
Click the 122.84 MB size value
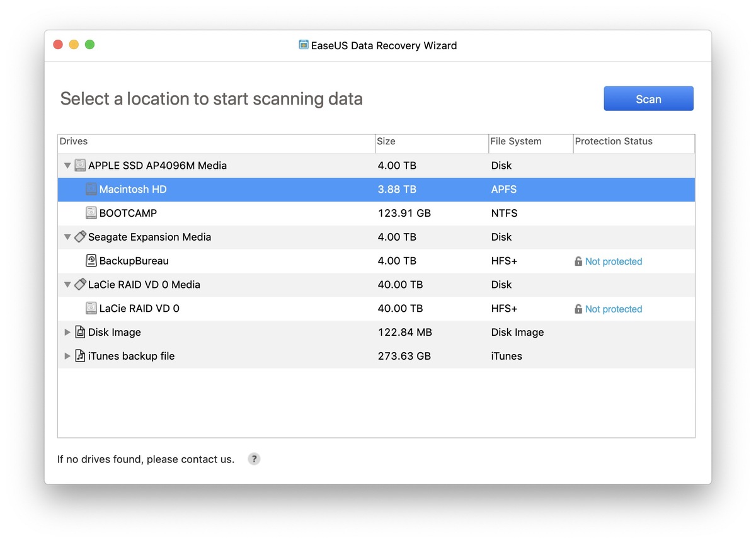coord(404,332)
